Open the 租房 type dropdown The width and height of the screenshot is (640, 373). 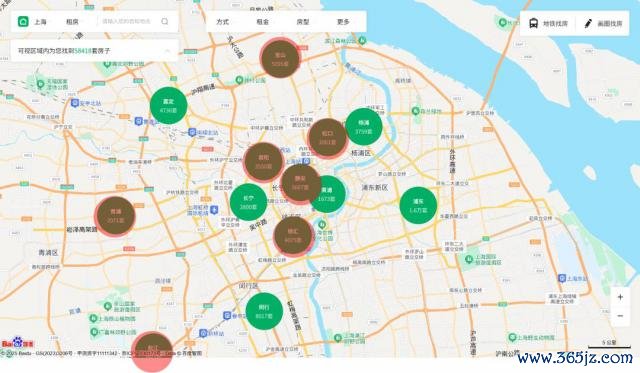72,22
